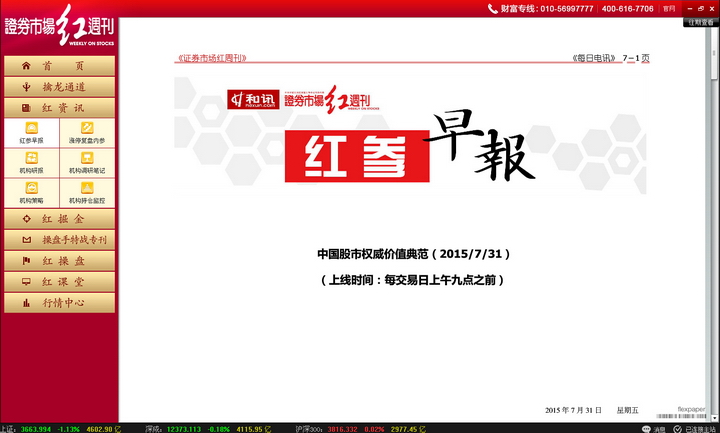The height and width of the screenshot is (433, 720).
Task: Click the 证券市场红周刊 logo in the sidebar
Action: (x=59, y=26)
